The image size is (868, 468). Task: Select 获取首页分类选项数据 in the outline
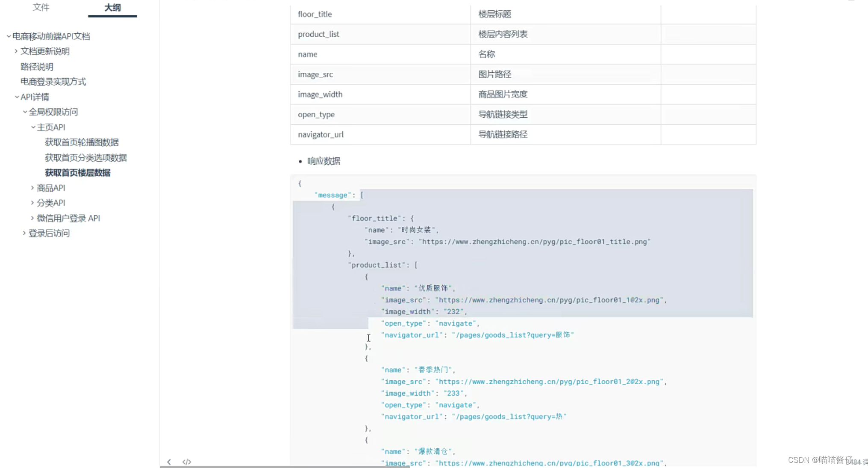(85, 157)
